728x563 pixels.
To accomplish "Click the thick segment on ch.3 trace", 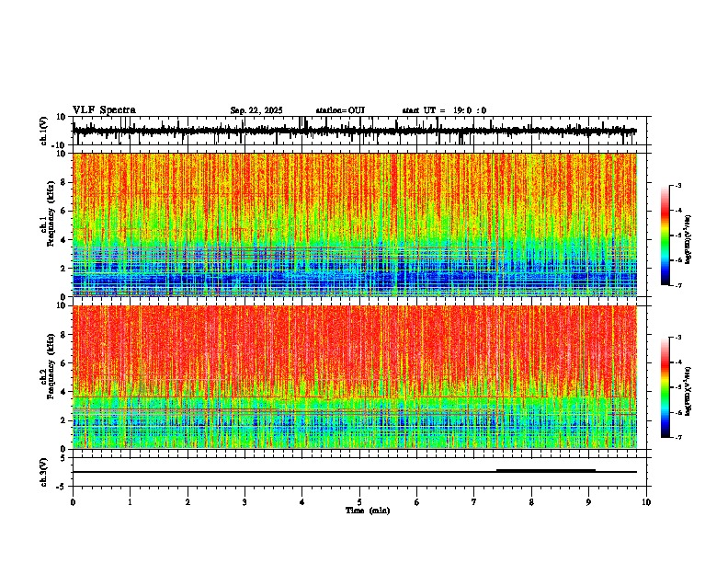I will click(x=546, y=471).
